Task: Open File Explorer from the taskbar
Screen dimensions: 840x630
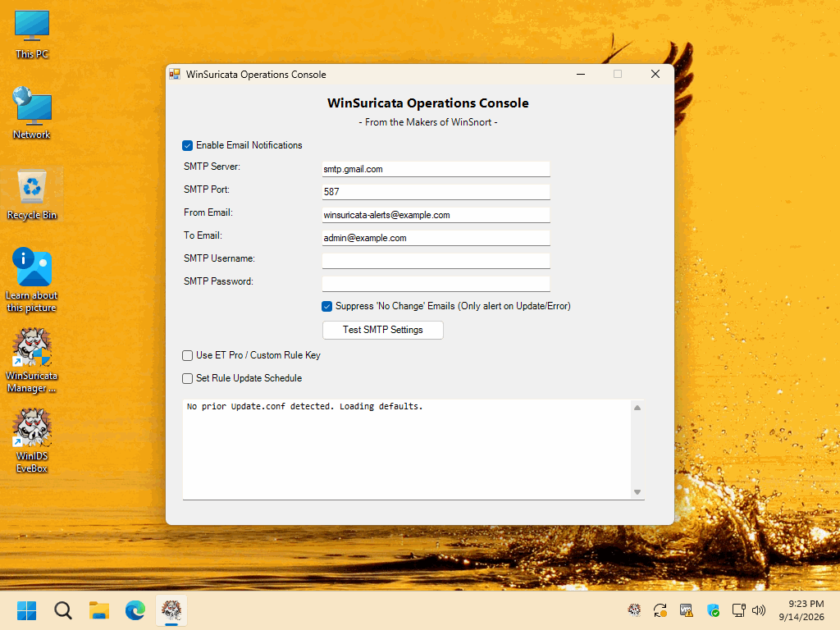Action: point(99,610)
